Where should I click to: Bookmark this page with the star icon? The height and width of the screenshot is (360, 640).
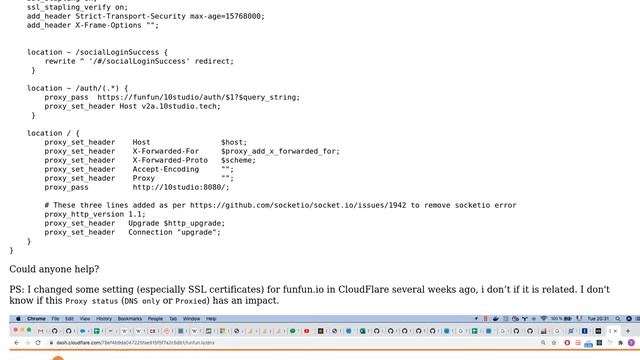pos(554,343)
